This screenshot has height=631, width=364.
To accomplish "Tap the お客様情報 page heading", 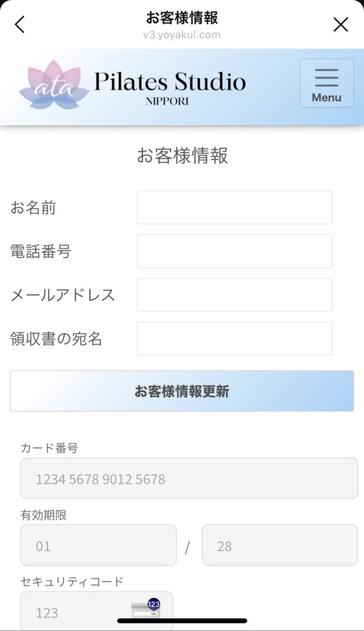I will [x=182, y=155].
